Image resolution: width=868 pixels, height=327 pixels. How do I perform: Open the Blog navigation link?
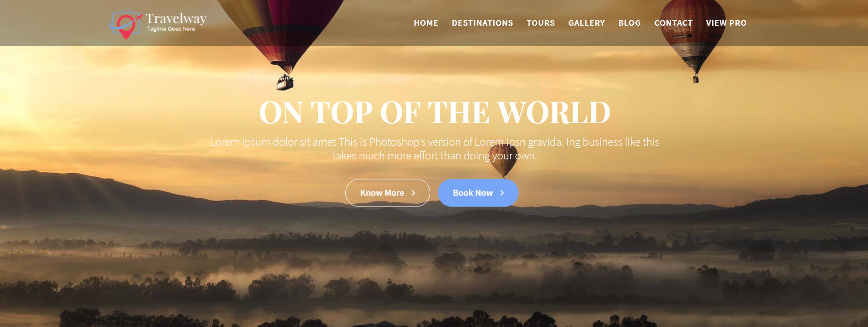[629, 23]
